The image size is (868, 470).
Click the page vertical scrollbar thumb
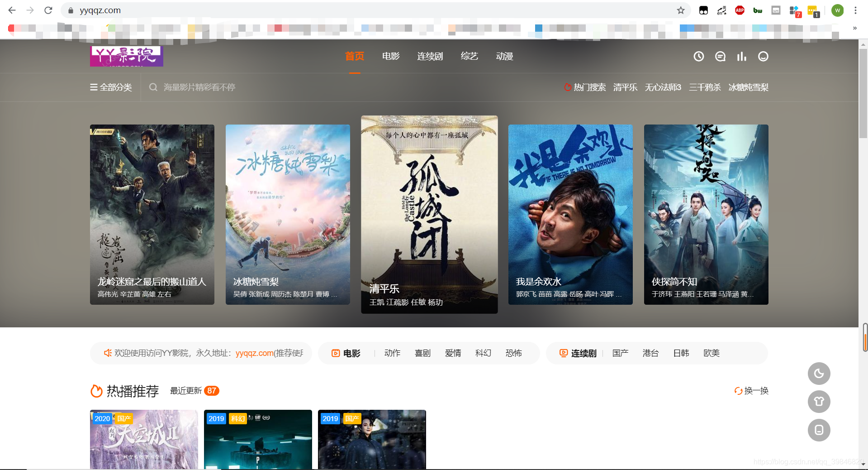863,91
